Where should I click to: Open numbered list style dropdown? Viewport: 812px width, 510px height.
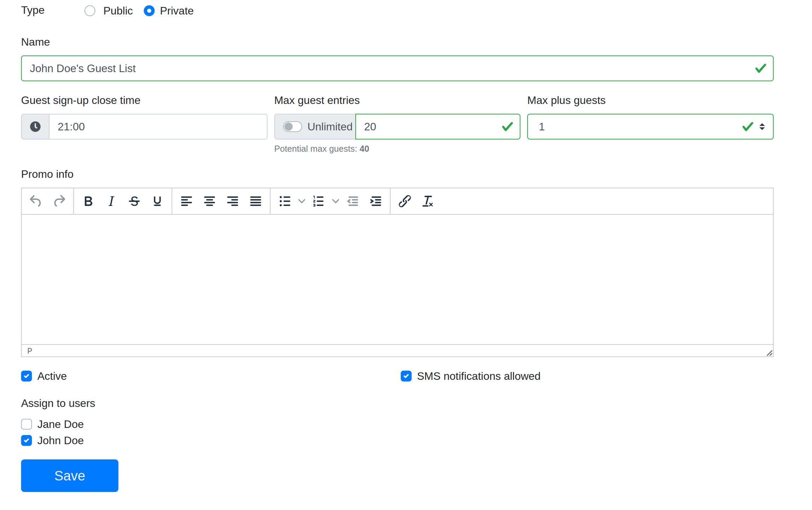point(335,201)
